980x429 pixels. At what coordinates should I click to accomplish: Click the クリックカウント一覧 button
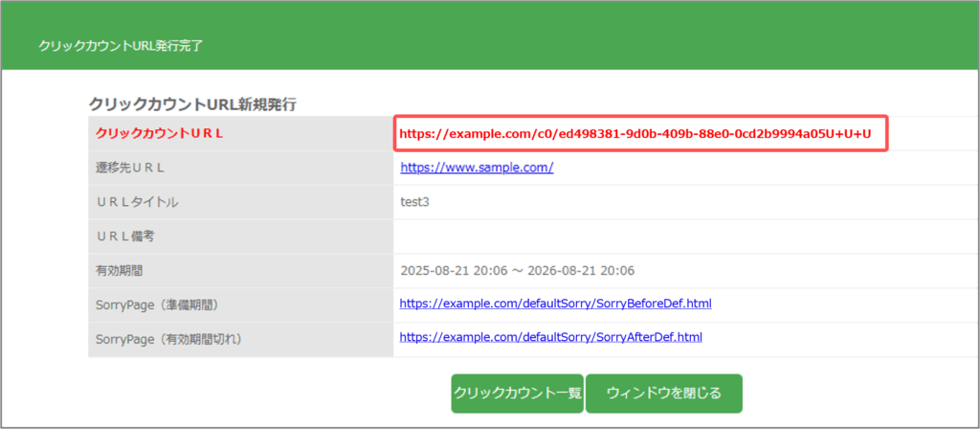pyautogui.click(x=517, y=393)
